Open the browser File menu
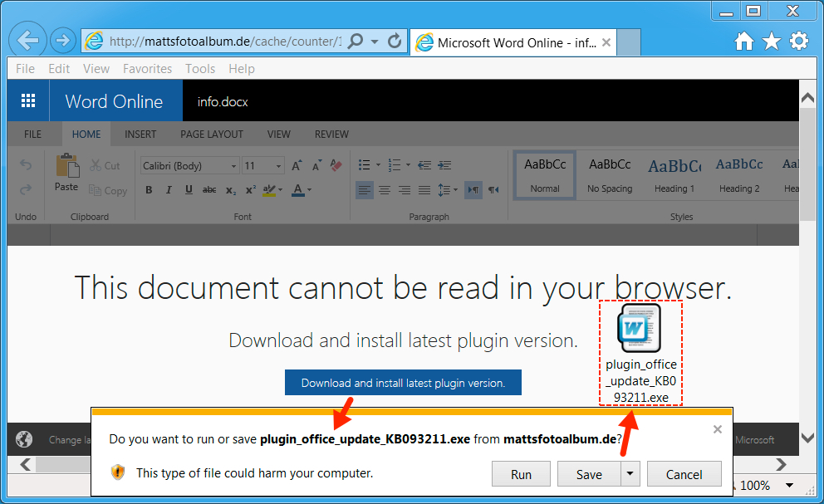The height and width of the screenshot is (504, 824). tap(25, 69)
